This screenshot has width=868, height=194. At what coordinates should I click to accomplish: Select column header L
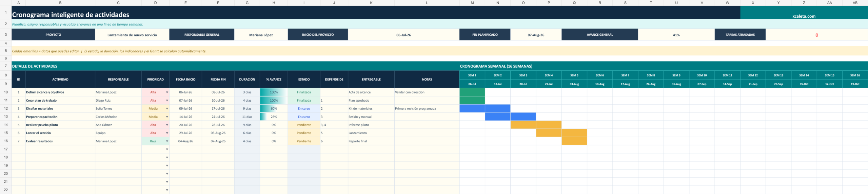click(x=427, y=3)
